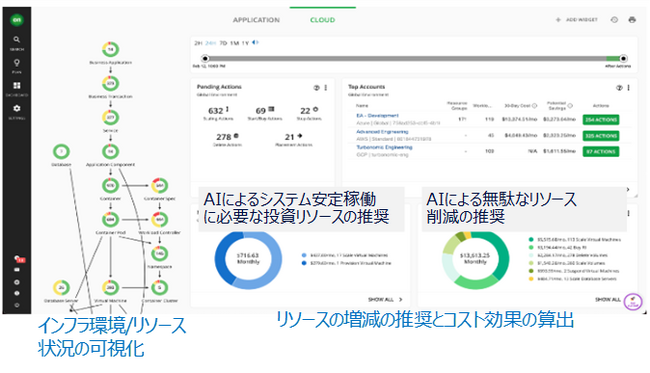Screen dimensions: 650x373
Task: Click the Namespace node
Action: (x=160, y=253)
